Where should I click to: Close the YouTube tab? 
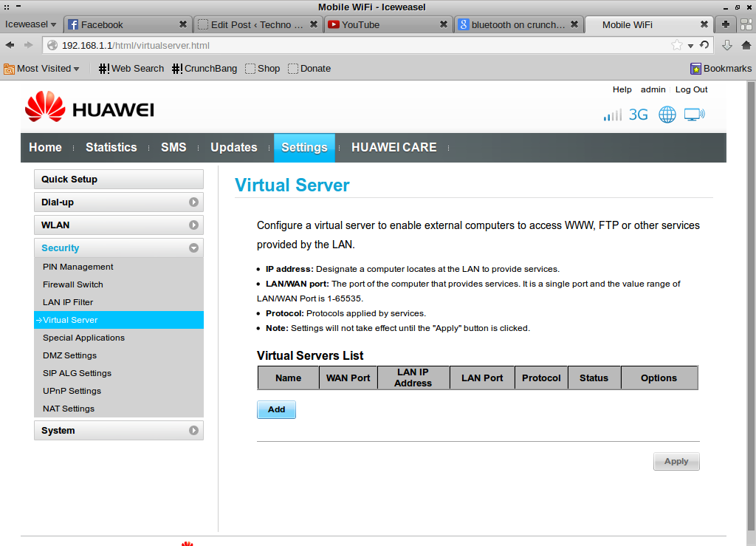(444, 24)
